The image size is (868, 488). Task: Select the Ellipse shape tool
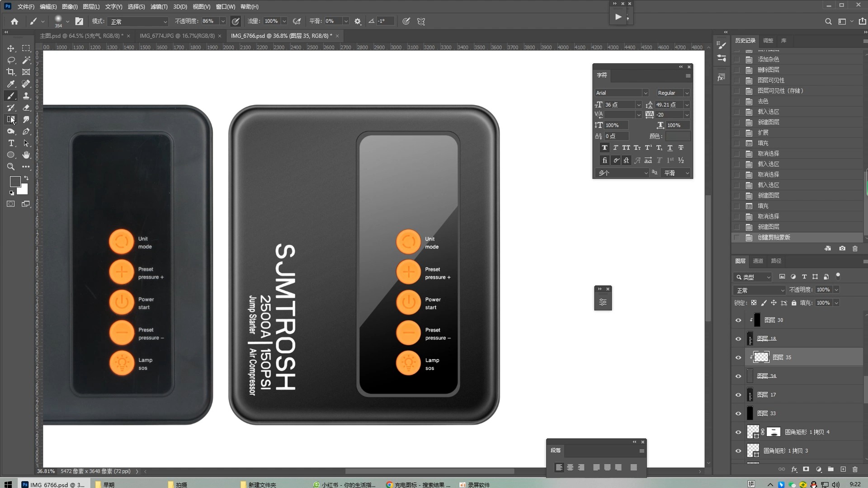coord(11,155)
